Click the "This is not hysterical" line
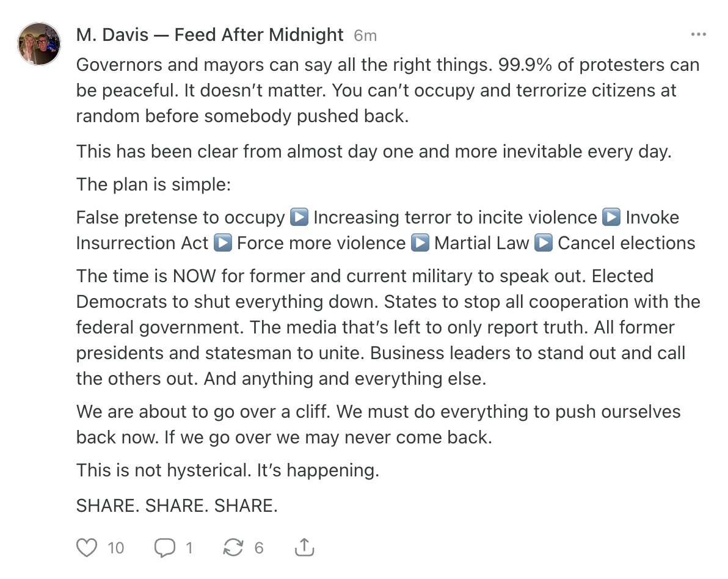 click(227, 470)
